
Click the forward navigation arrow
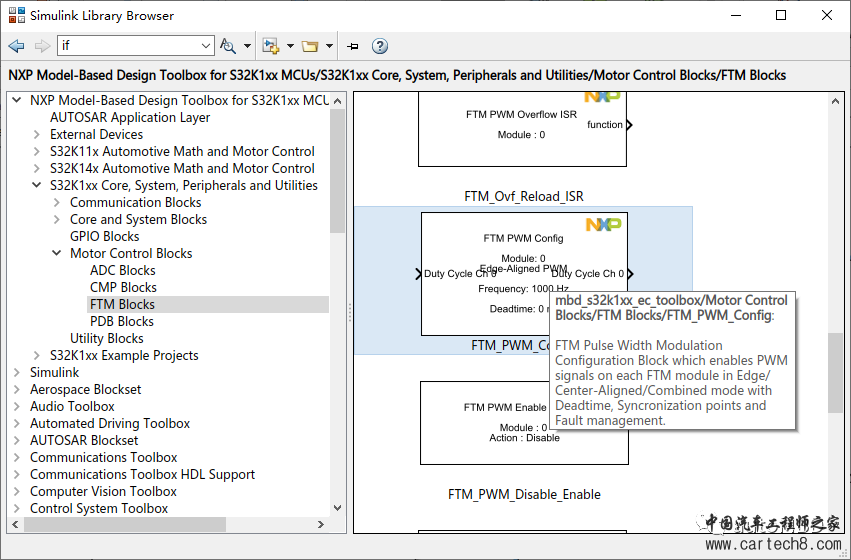click(x=42, y=46)
